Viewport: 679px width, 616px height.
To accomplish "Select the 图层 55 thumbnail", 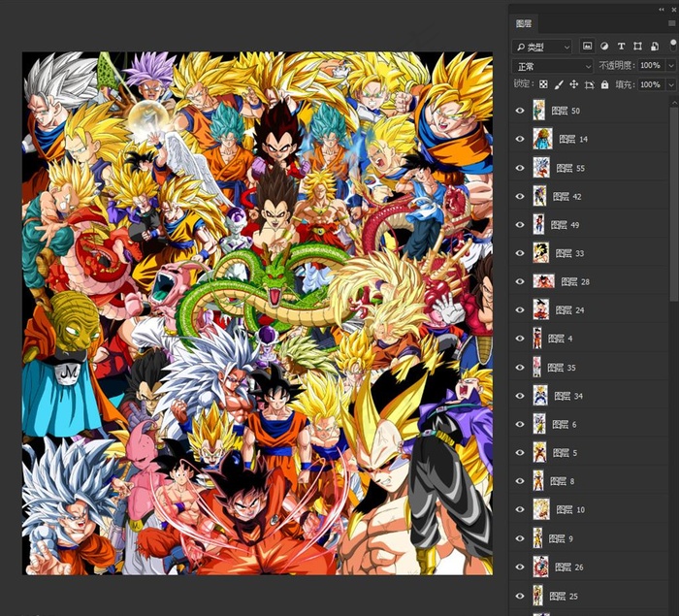I will coord(541,168).
